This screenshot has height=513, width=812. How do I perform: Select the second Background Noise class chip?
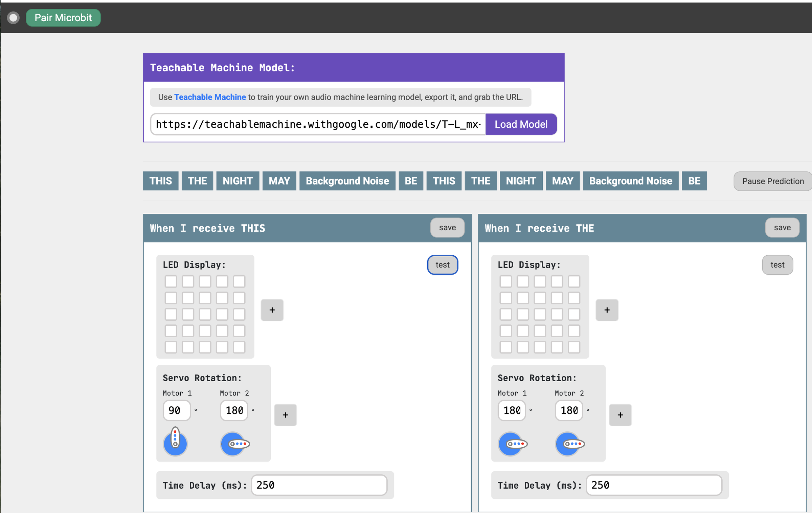631,181
